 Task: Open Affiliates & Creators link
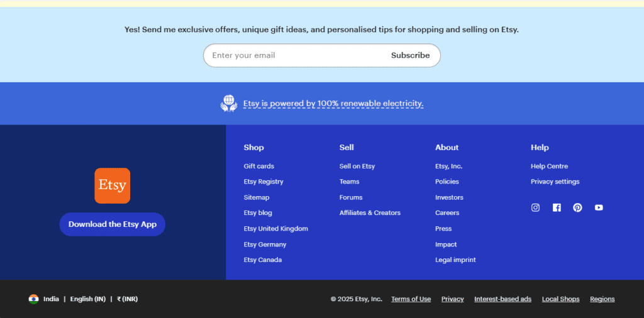(x=370, y=213)
